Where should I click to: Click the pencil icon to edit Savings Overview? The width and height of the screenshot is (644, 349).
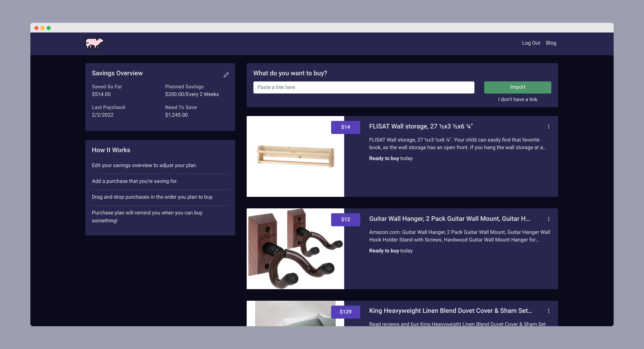pos(226,74)
